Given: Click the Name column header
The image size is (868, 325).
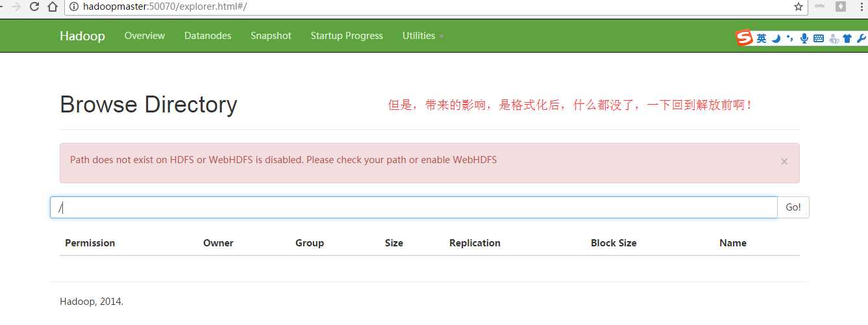Looking at the screenshot, I should tap(733, 243).
